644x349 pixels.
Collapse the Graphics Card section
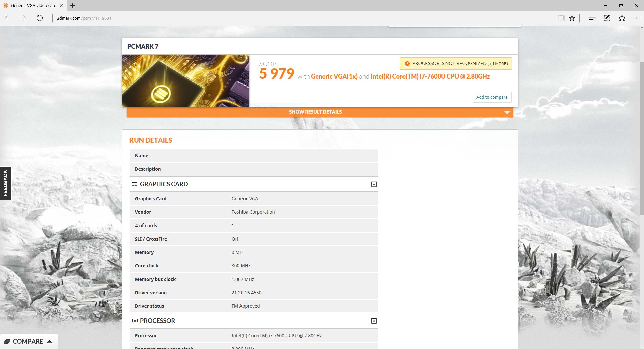tap(374, 184)
